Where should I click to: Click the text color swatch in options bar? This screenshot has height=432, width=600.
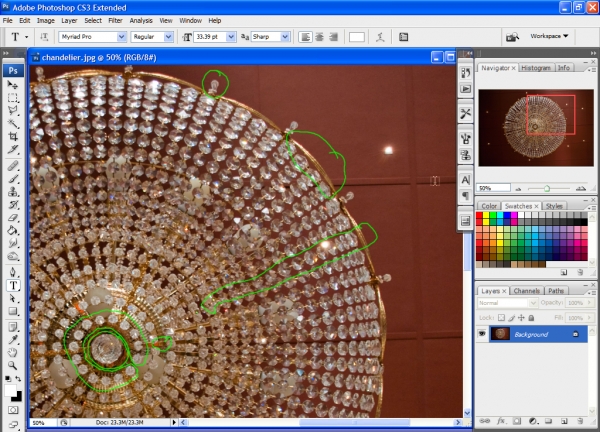(357, 37)
